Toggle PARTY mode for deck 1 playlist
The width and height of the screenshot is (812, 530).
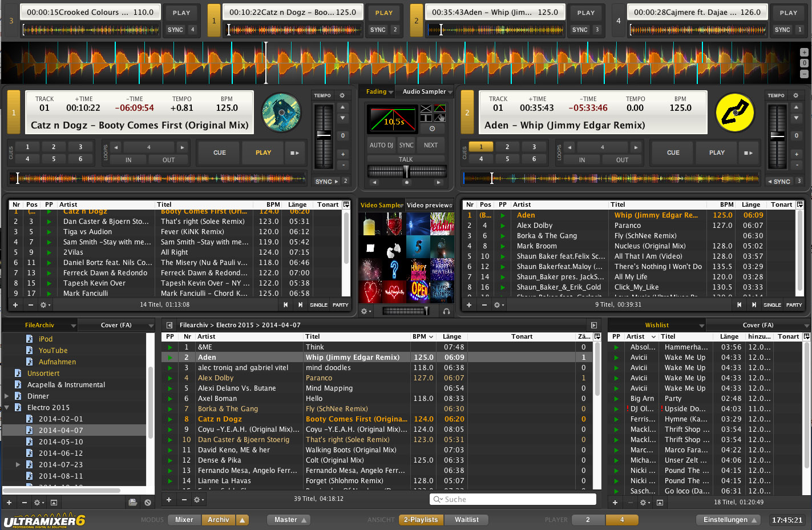point(340,305)
